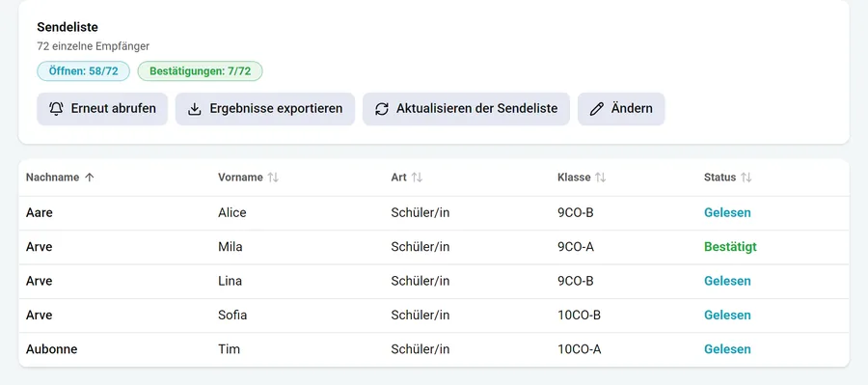Click the class 9CO-A in Mila's row
868x385 pixels.
point(576,247)
